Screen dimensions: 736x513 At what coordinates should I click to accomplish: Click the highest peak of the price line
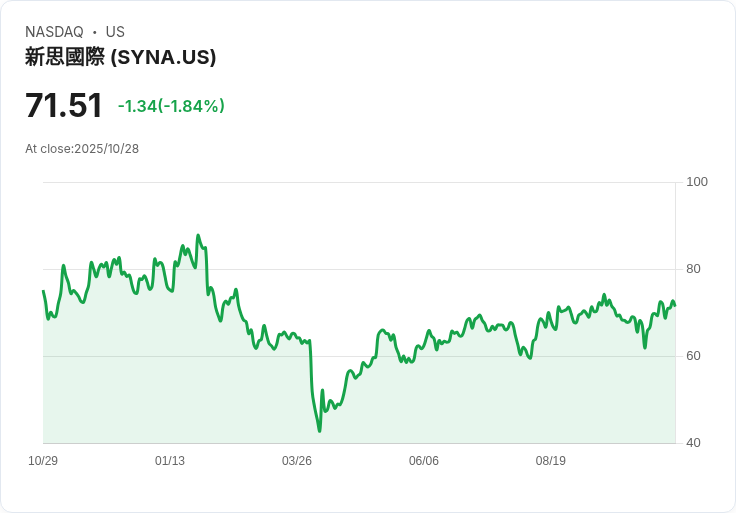pyautogui.click(x=198, y=236)
